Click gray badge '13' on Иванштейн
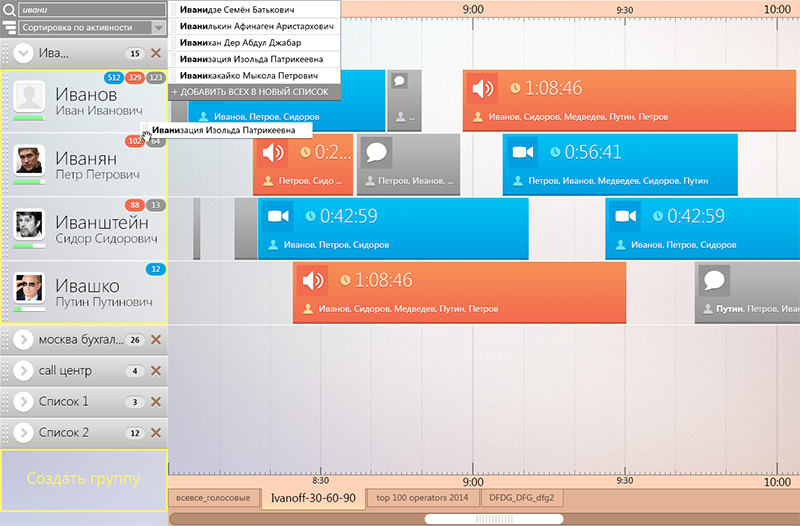Image resolution: width=800 pixels, height=526 pixels. [x=156, y=205]
